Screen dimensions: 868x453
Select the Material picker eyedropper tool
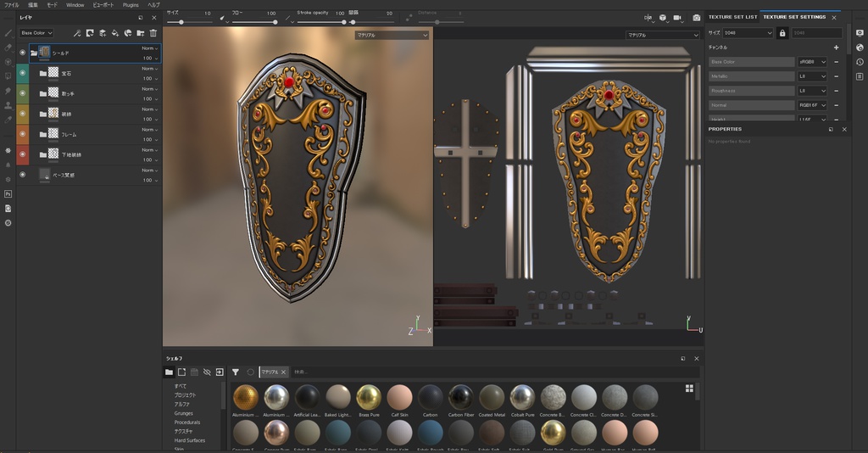point(8,120)
